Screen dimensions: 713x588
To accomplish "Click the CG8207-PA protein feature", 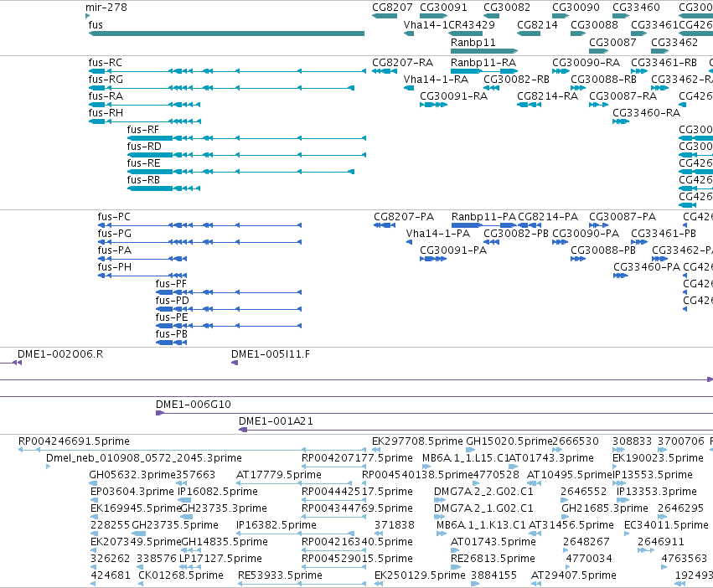I will [385, 225].
